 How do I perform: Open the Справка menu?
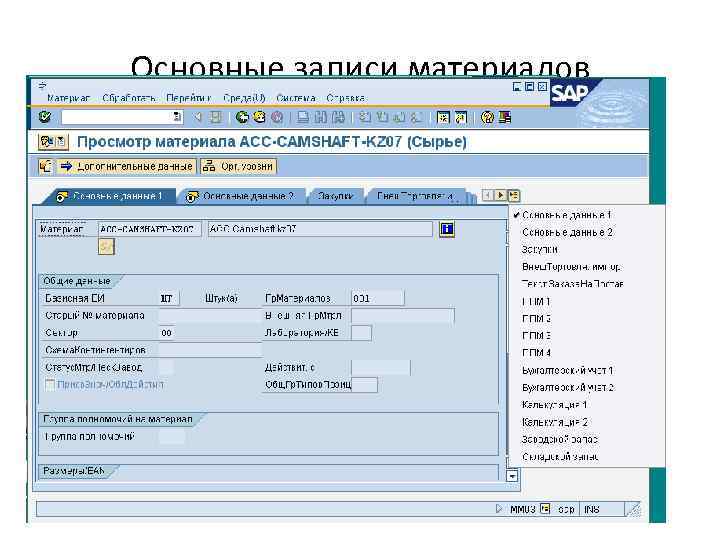click(346, 98)
